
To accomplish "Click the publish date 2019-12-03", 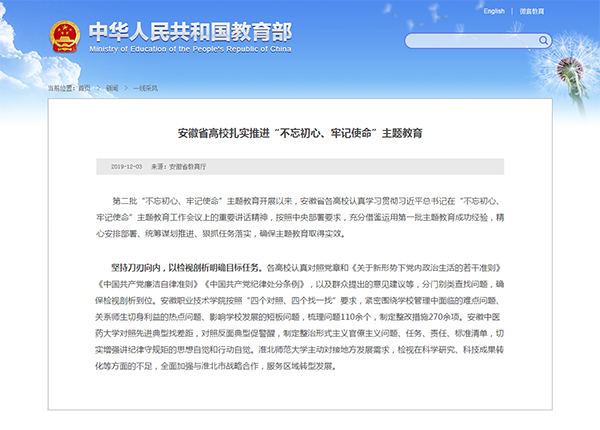I will [x=126, y=166].
